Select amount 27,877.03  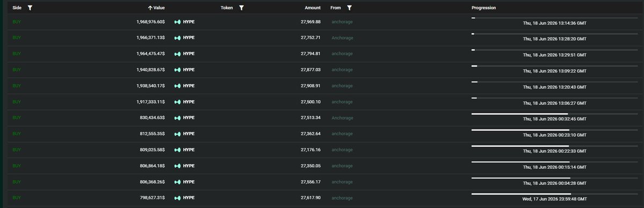(x=310, y=70)
